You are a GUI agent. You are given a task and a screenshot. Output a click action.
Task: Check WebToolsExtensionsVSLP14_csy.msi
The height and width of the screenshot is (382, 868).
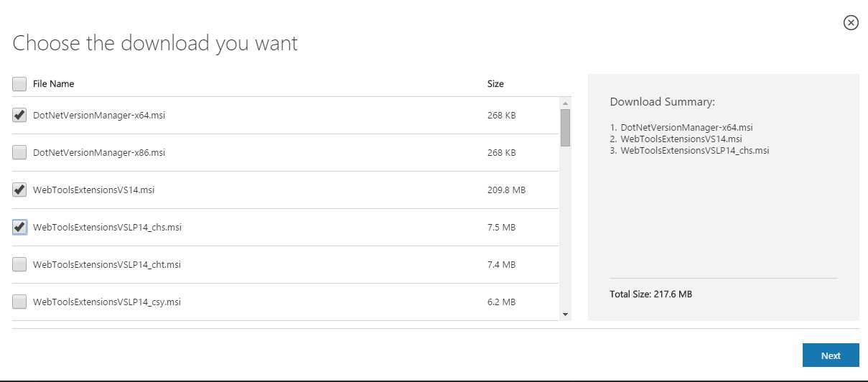pos(19,302)
